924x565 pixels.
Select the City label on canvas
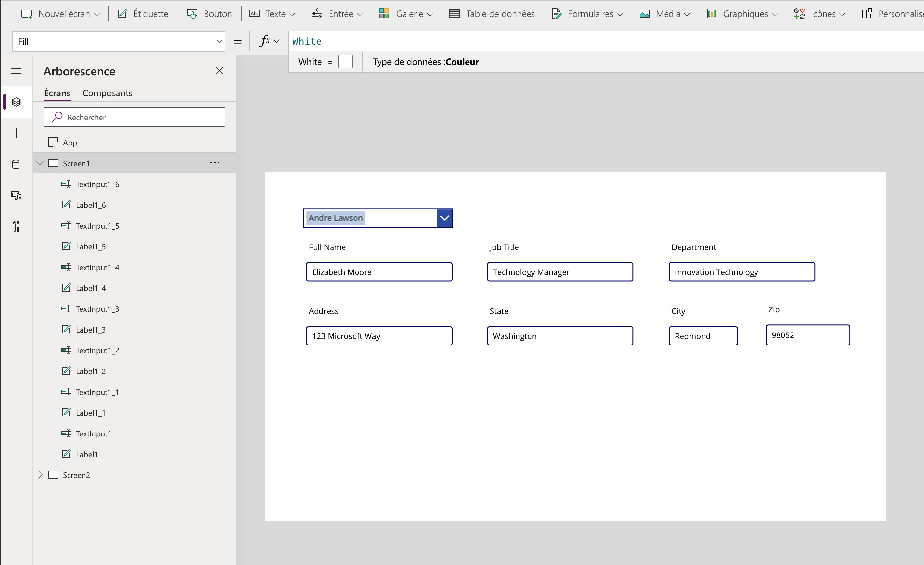pos(678,311)
